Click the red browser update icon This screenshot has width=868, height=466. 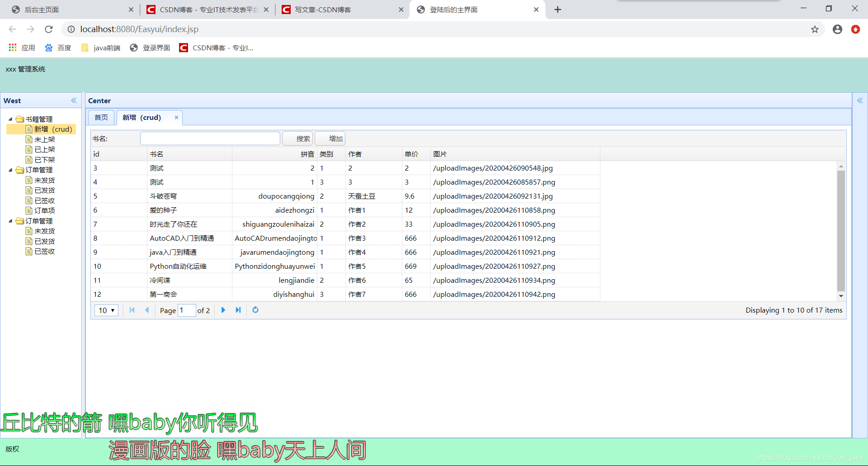click(855, 29)
